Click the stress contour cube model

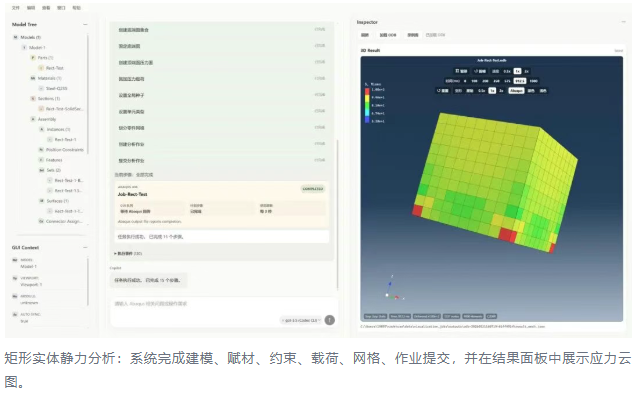pyautogui.click(x=495, y=183)
